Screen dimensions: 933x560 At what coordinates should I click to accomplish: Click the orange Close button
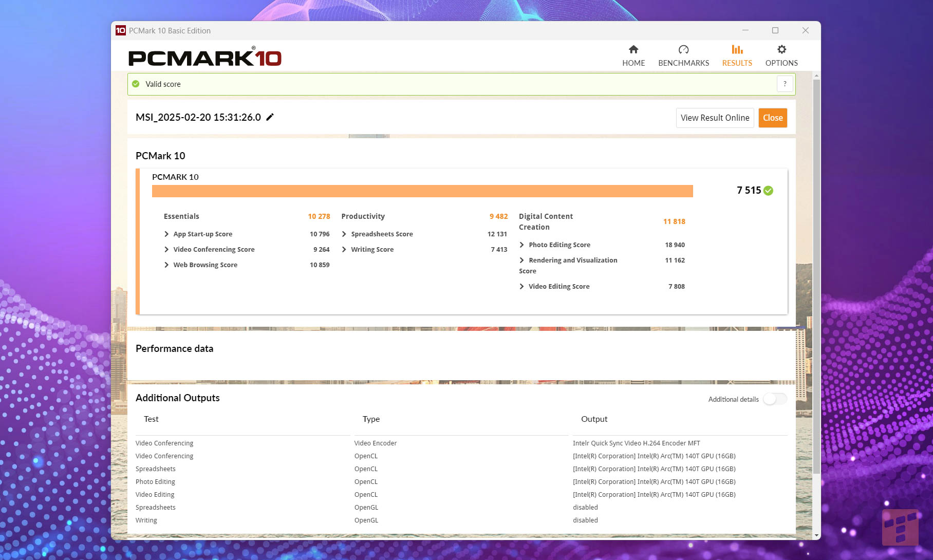point(773,118)
